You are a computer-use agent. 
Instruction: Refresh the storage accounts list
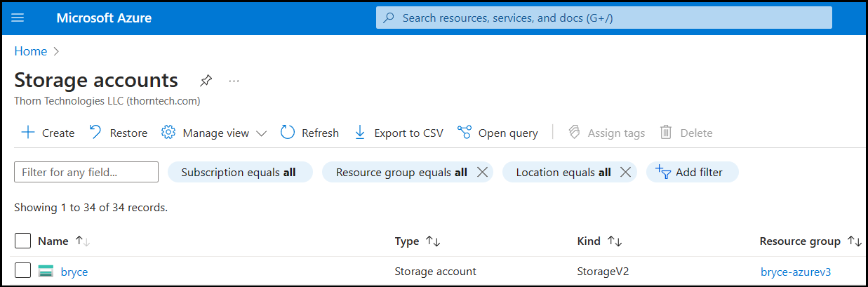point(309,133)
